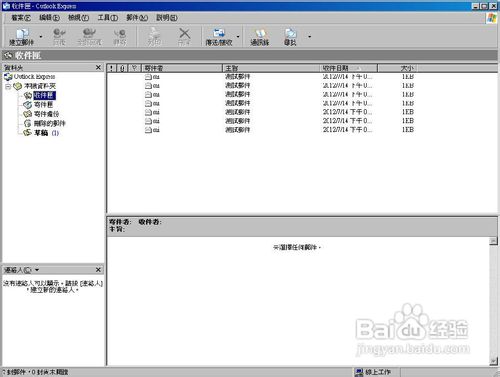The image size is (500, 377).
Task: Open the 編輯(E) Edit menu
Action: tap(49, 18)
